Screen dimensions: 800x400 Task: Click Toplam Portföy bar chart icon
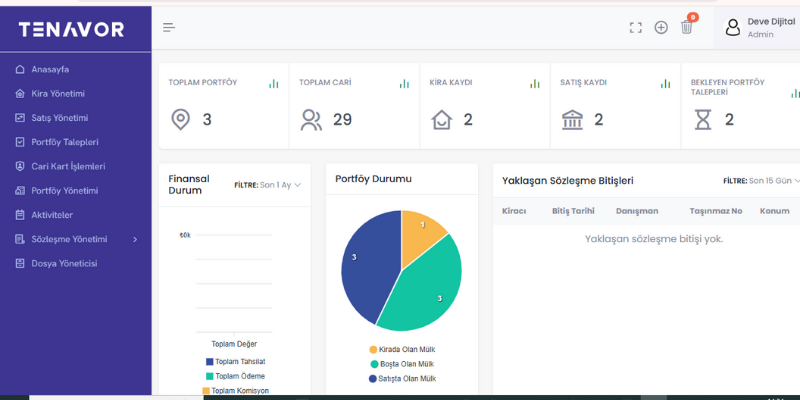coord(274,83)
